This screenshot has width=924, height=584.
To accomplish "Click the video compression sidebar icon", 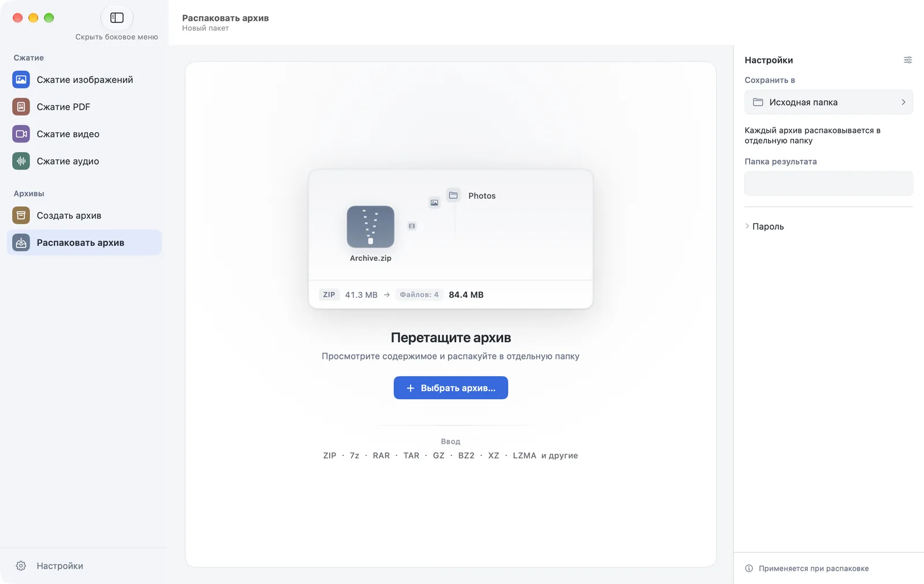I will 21,134.
